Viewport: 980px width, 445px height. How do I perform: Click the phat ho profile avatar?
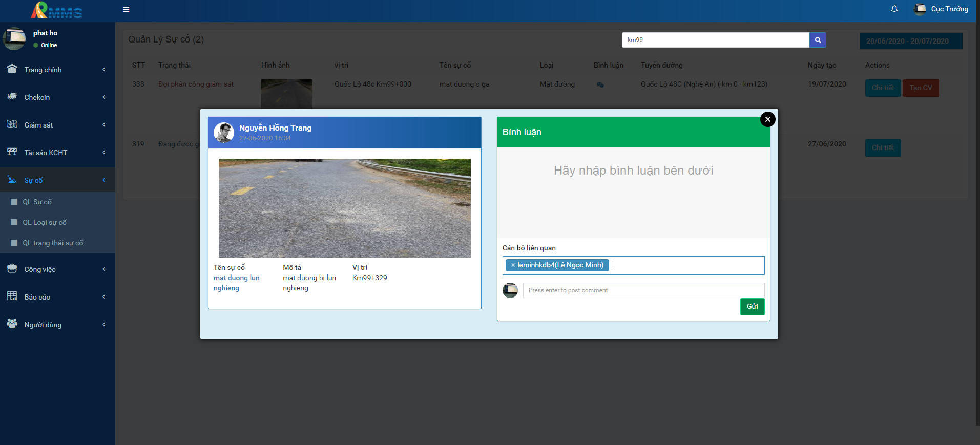[14, 38]
